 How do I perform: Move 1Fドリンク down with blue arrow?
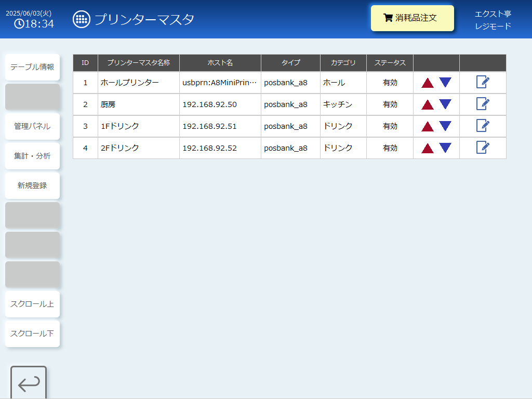445,126
